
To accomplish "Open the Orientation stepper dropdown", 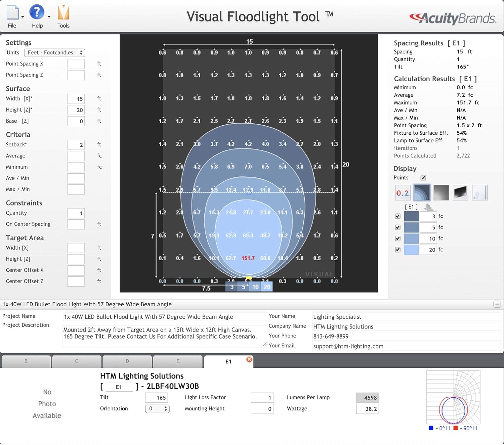I will click(x=157, y=409).
